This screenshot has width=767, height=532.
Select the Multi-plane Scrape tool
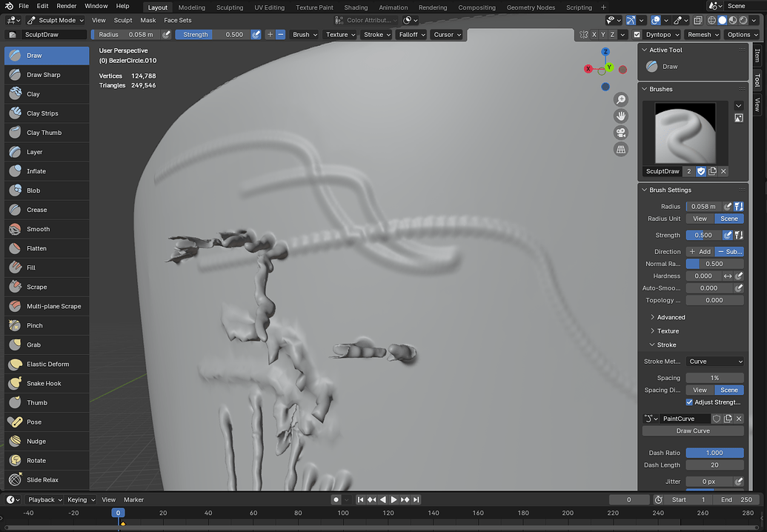[x=47, y=306]
